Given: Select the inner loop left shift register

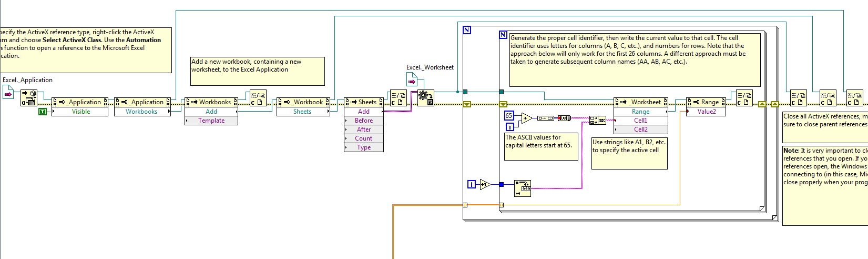Looking at the screenshot, I should 503,104.
